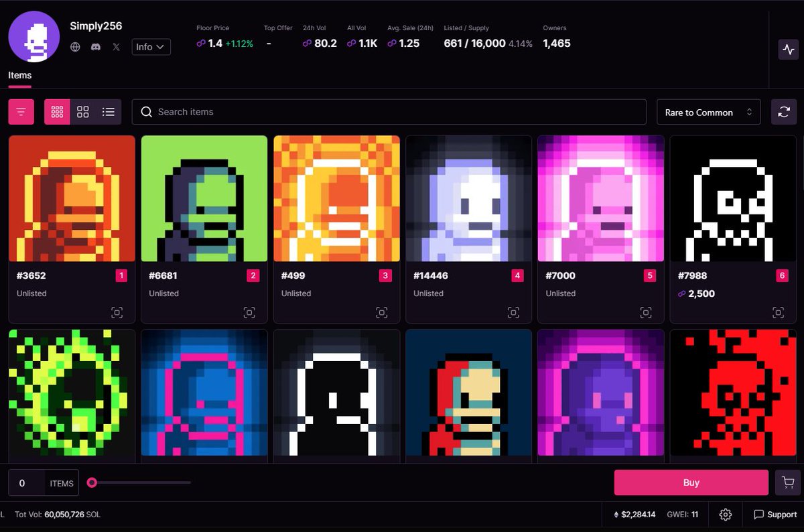Open the settings gear icon
This screenshot has width=804, height=532.
[726, 515]
